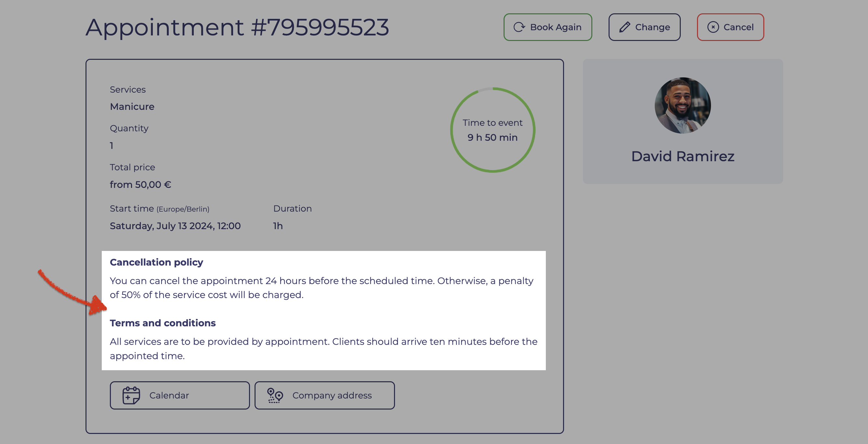The width and height of the screenshot is (868, 444).
Task: Click the map pins icon
Action: [x=275, y=395]
